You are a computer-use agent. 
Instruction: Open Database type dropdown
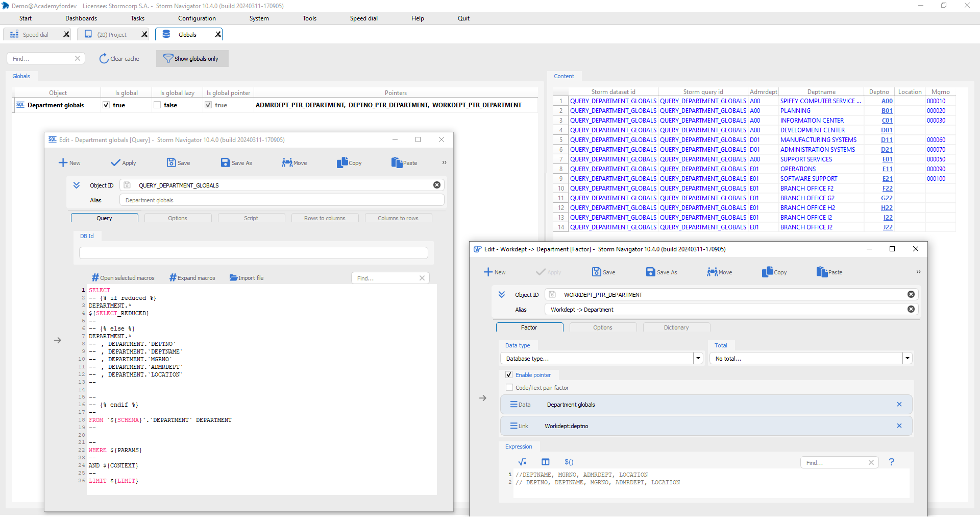tap(698, 358)
